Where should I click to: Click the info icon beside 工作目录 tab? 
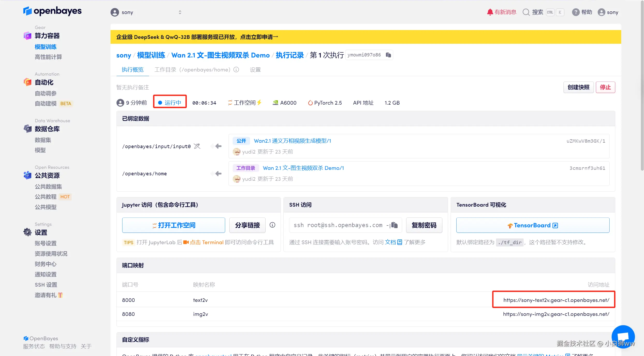coord(236,70)
